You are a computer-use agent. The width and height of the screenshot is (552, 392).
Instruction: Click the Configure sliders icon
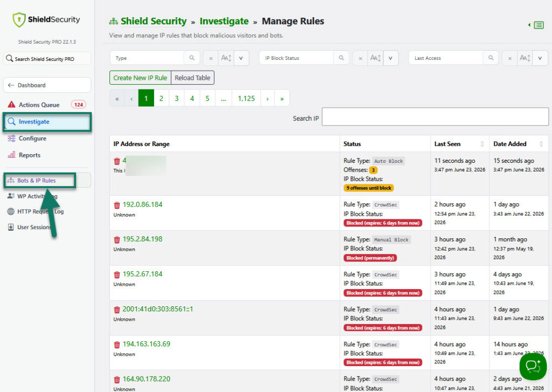[x=12, y=139]
